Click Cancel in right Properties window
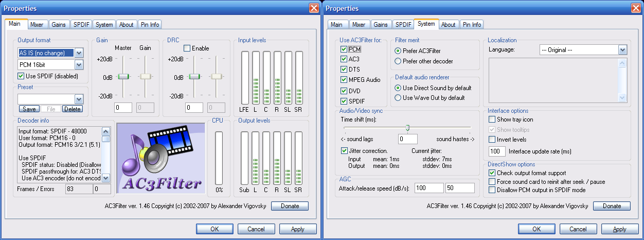The width and height of the screenshot is (644, 240). (x=578, y=229)
